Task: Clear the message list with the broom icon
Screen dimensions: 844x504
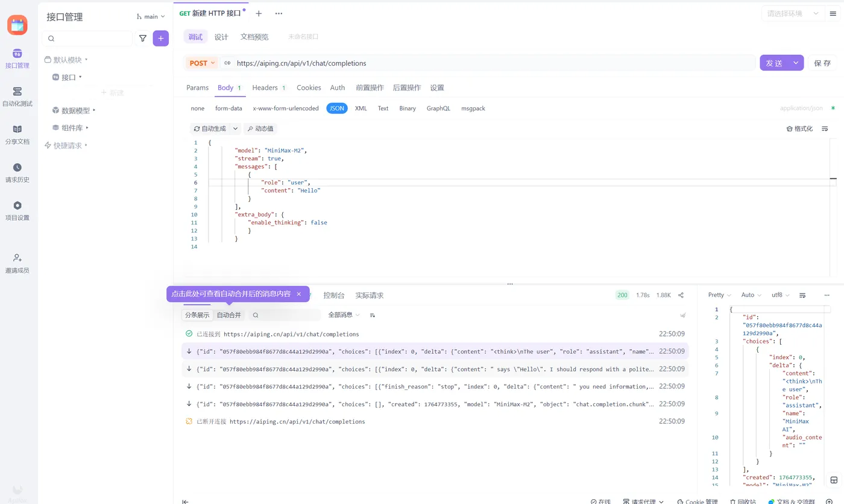Action: coord(683,315)
